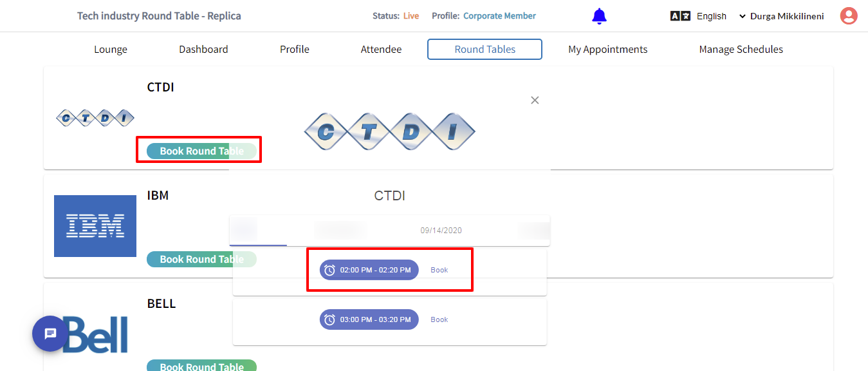Viewport: 868px width, 371px height.
Task: Open the Manage Schedules tab
Action: click(x=741, y=49)
